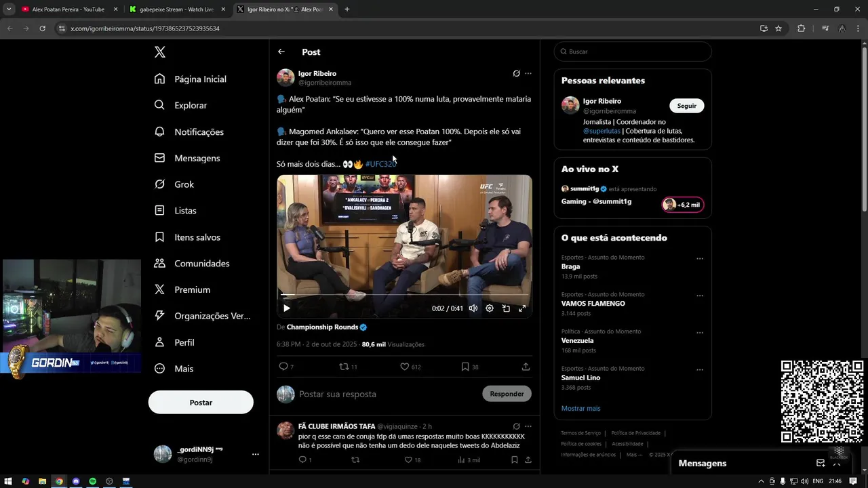Expand the Mensagens drawer chevron
868x488 pixels.
click(837, 464)
